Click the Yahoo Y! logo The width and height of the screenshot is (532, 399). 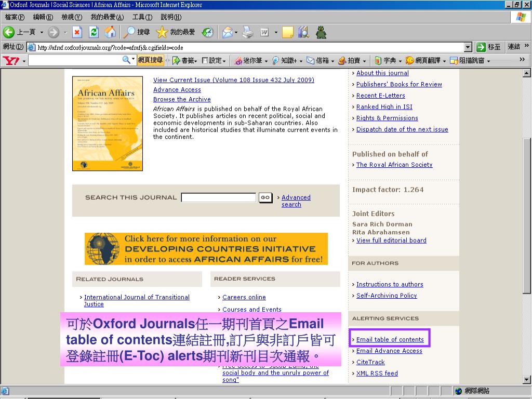tap(11, 60)
